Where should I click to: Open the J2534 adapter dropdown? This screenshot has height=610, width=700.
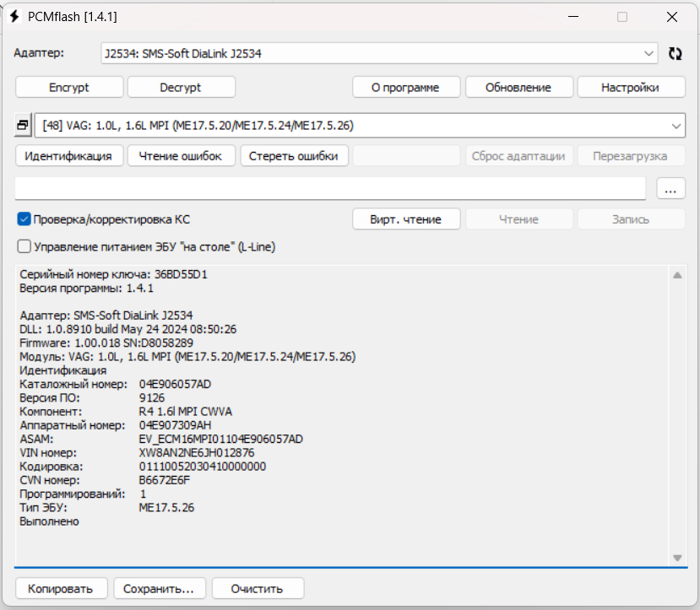point(650,52)
